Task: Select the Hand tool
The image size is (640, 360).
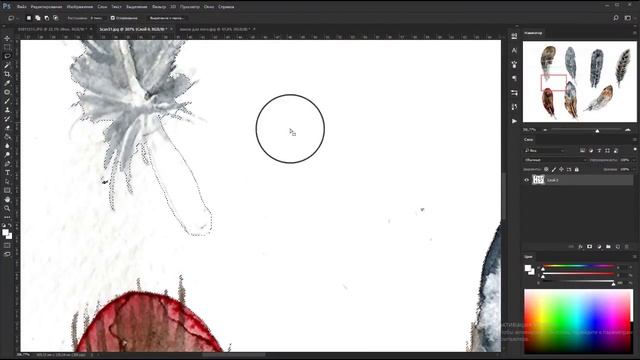Action: 7,200
